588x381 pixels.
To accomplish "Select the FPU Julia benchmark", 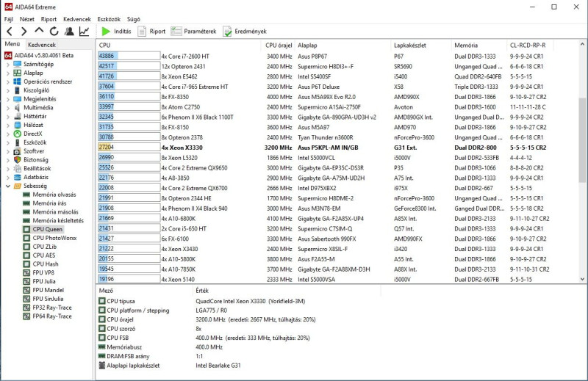I will [x=43, y=281].
